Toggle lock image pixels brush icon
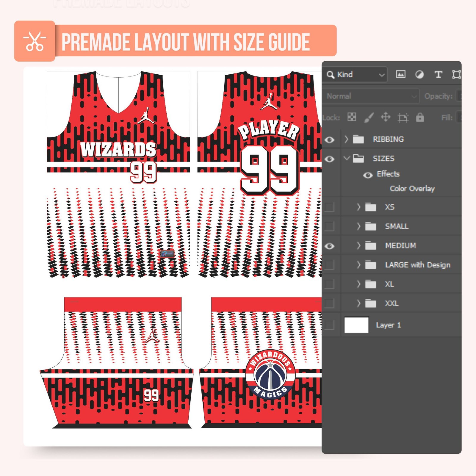This screenshot has height=476, width=476. [369, 118]
